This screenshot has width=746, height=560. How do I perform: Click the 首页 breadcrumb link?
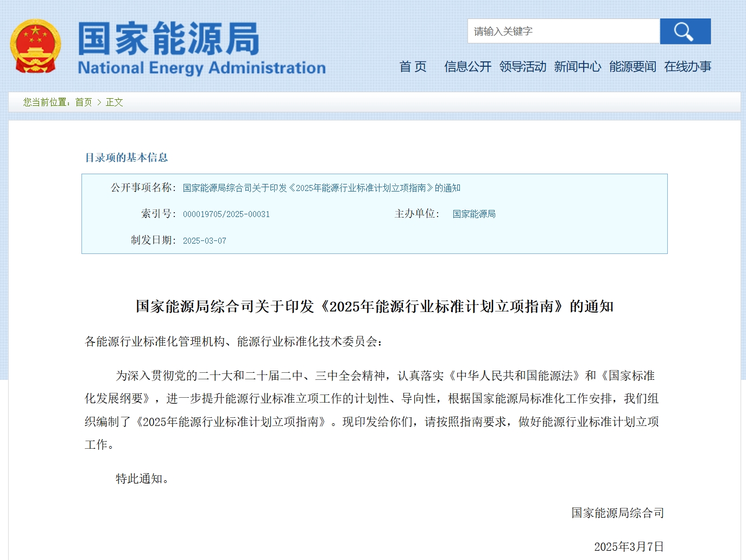pos(84,102)
